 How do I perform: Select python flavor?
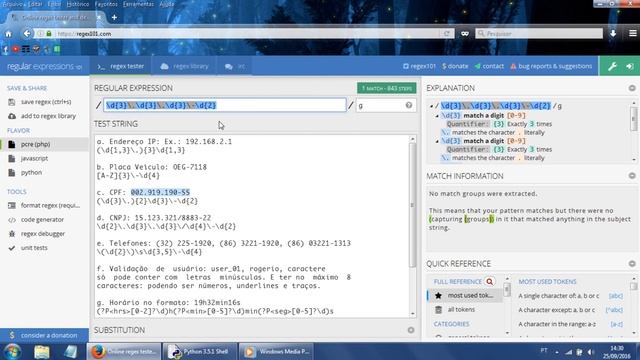click(x=31, y=173)
